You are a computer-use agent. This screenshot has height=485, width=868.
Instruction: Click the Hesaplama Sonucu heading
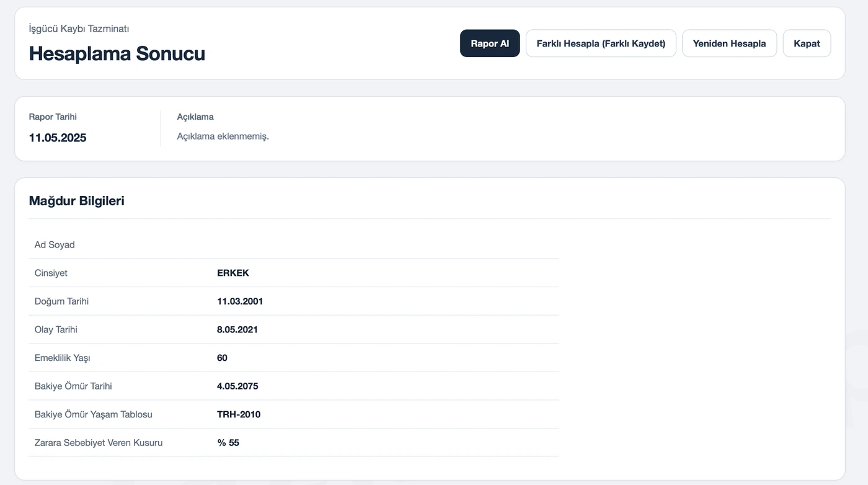click(117, 53)
